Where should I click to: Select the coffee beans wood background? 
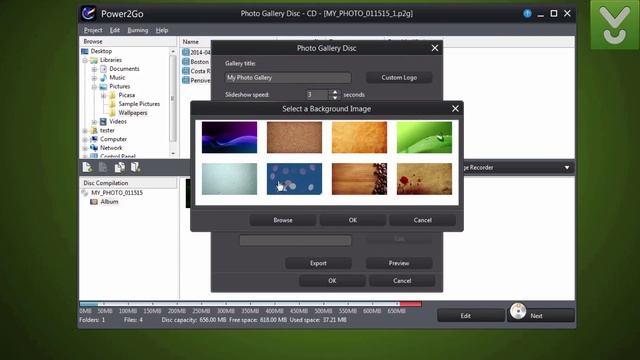(x=359, y=179)
